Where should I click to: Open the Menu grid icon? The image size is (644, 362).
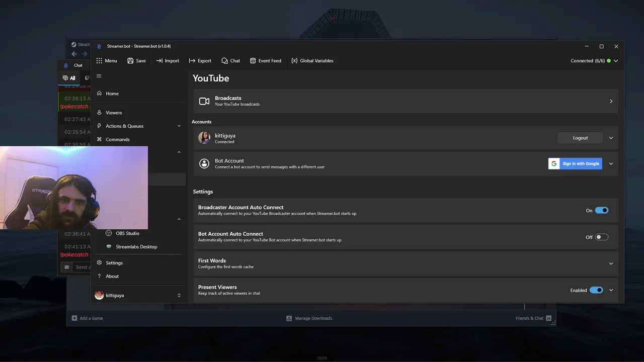(x=99, y=61)
